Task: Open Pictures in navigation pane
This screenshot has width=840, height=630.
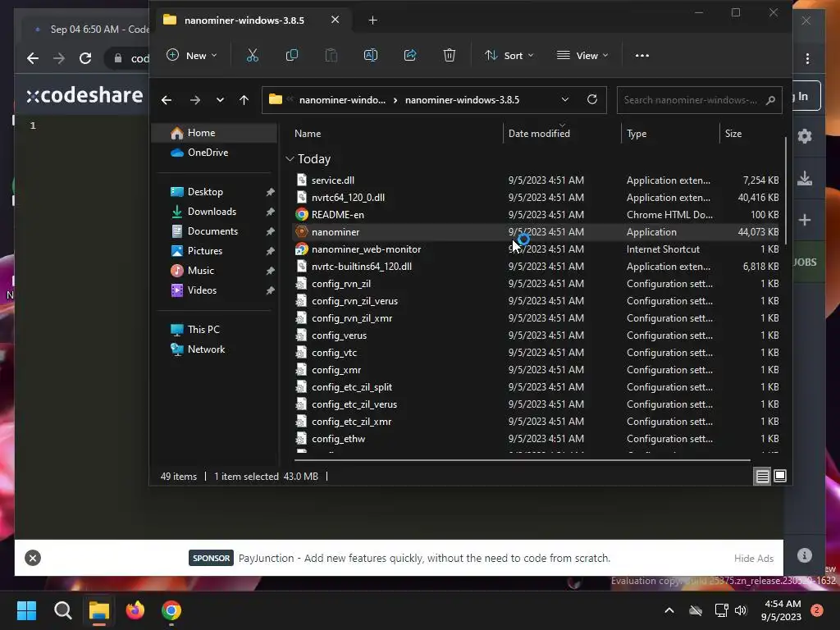Action: 214,251
